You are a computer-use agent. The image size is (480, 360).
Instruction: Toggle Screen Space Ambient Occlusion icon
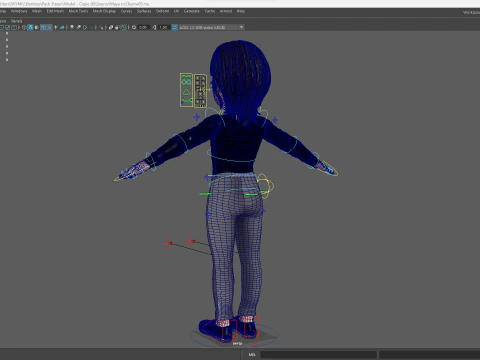point(72,27)
